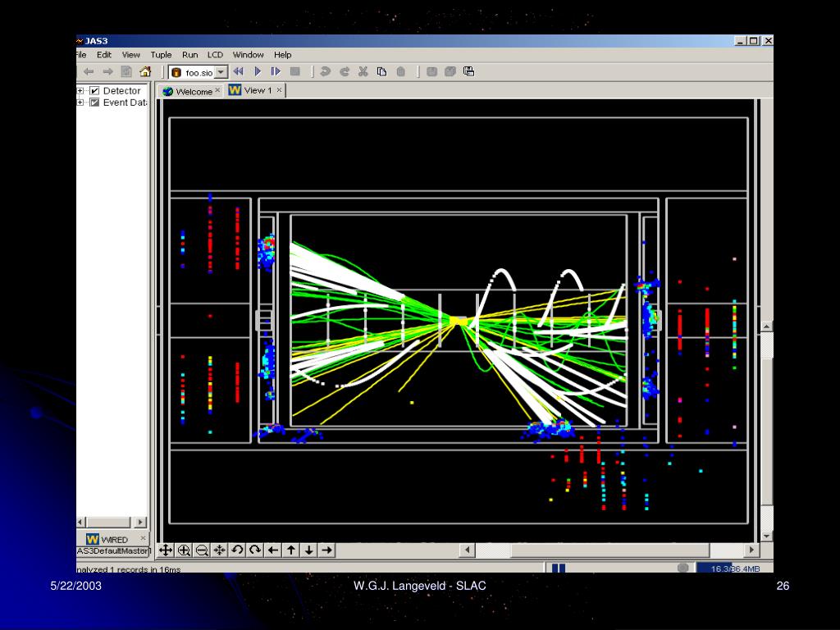This screenshot has width=840, height=630.
Task: Click the page icon beside the home button
Action: pos(126,71)
